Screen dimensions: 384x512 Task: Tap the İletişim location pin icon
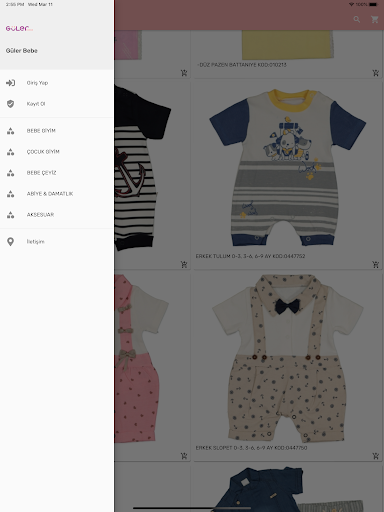(10, 242)
